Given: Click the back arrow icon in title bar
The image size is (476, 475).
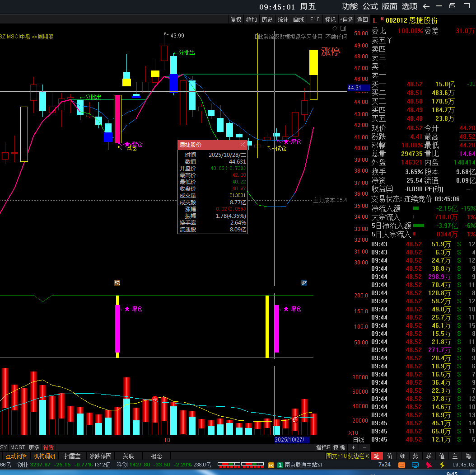Looking at the screenshot, I should pyautogui.click(x=426, y=6).
